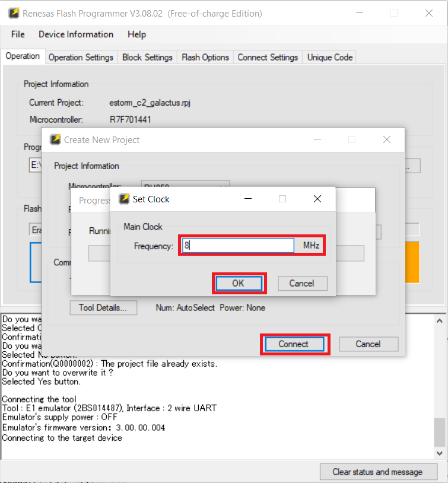Click Connect in Create New Project
The width and height of the screenshot is (448, 483).
click(x=294, y=344)
